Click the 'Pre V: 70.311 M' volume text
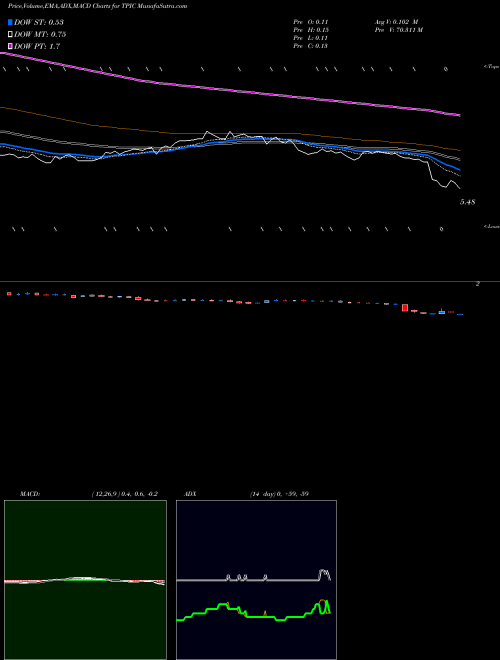The height and width of the screenshot is (660, 500). (x=399, y=30)
